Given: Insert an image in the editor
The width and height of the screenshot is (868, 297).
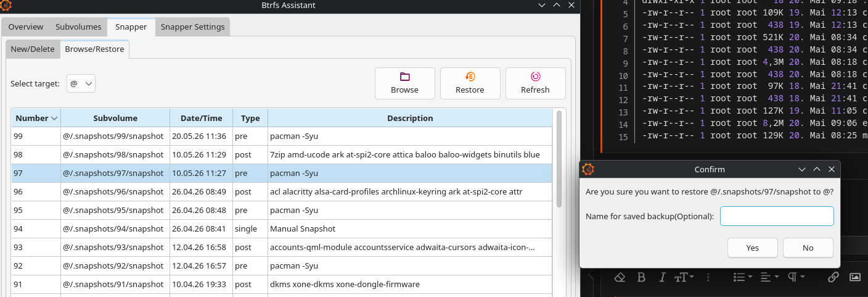Looking at the screenshot, I should [854, 277].
